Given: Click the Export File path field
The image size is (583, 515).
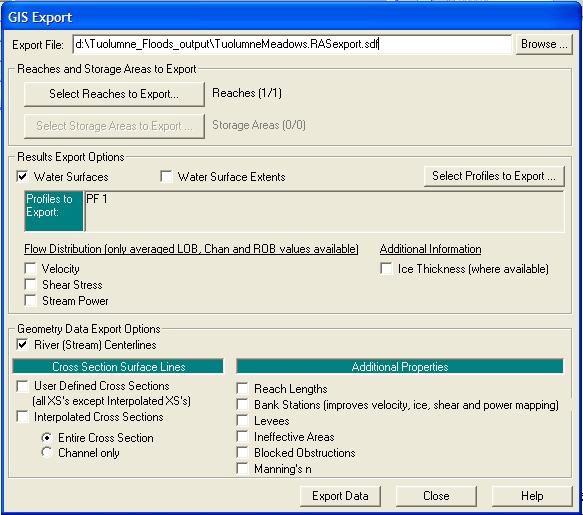Looking at the screenshot, I should coord(292,44).
